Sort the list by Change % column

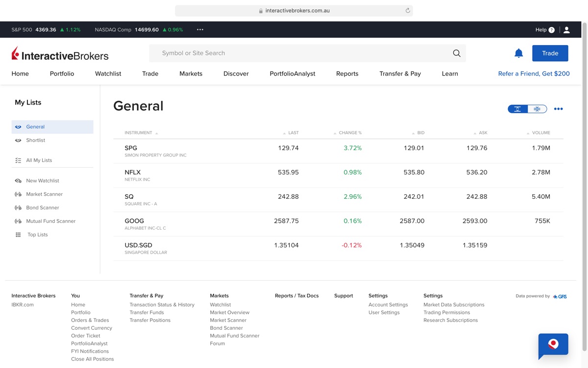pyautogui.click(x=350, y=133)
